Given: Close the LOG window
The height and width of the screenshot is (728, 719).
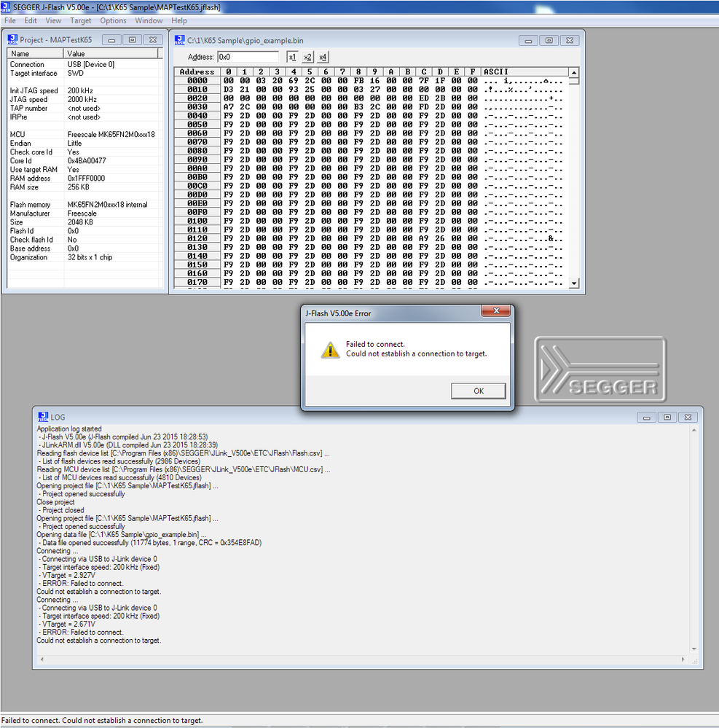Looking at the screenshot, I should (x=688, y=418).
